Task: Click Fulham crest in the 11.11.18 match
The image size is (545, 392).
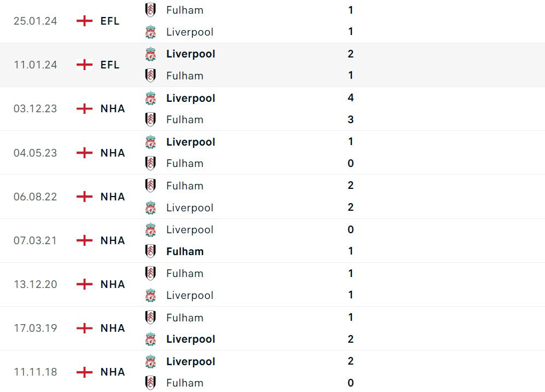Action: 150,383
